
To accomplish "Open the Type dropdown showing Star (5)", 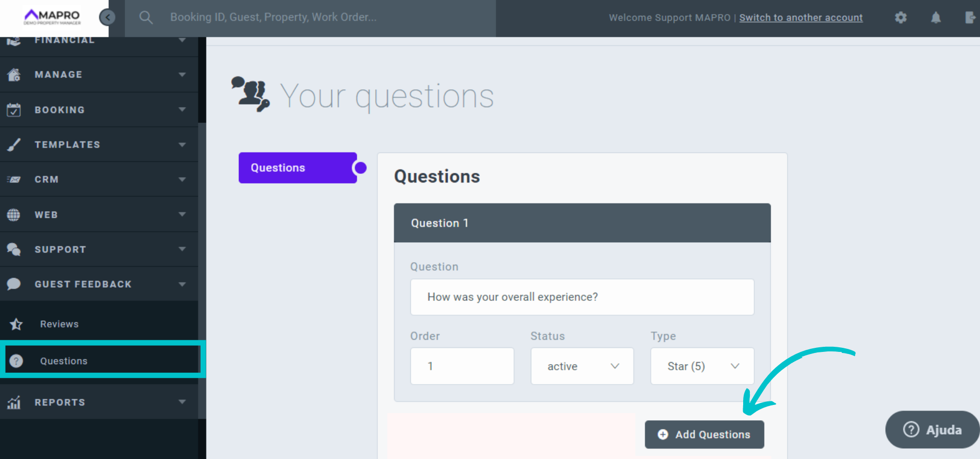I will 702,366.
